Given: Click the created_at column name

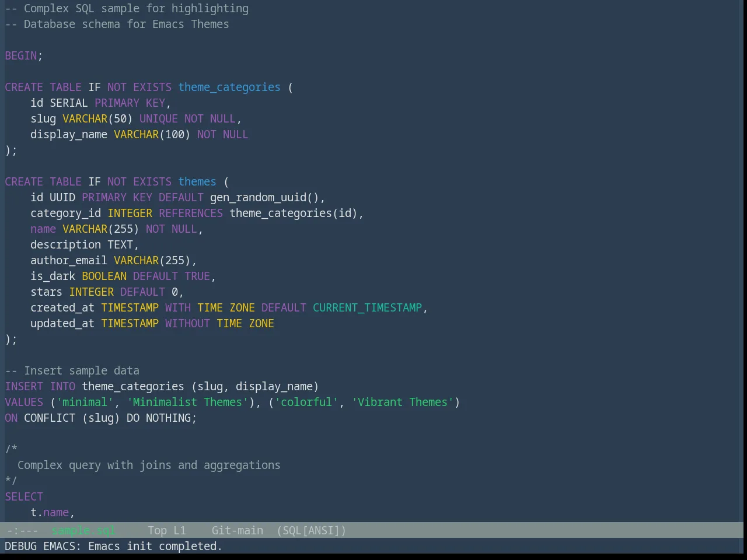Looking at the screenshot, I should 62,307.
